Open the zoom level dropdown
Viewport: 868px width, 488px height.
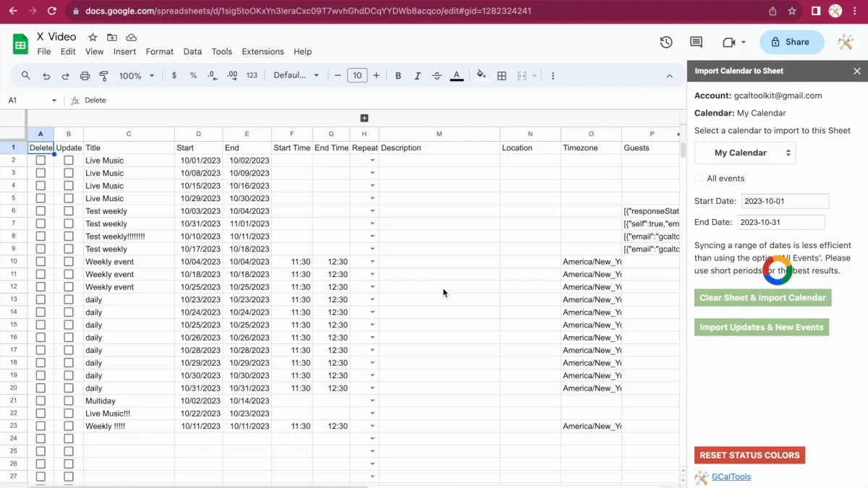(x=137, y=76)
